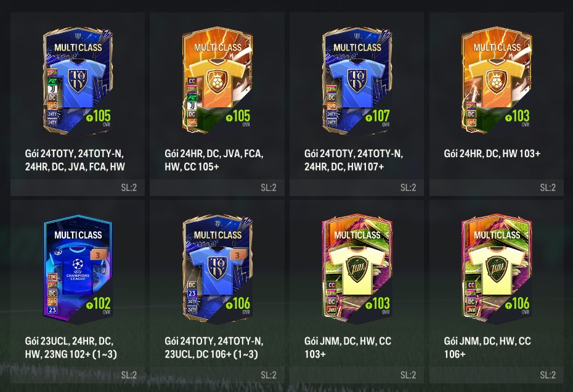The height and width of the screenshot is (392, 573).
Task: Choose the JNM 106 OVR pack card
Action: pyautogui.click(x=497, y=269)
